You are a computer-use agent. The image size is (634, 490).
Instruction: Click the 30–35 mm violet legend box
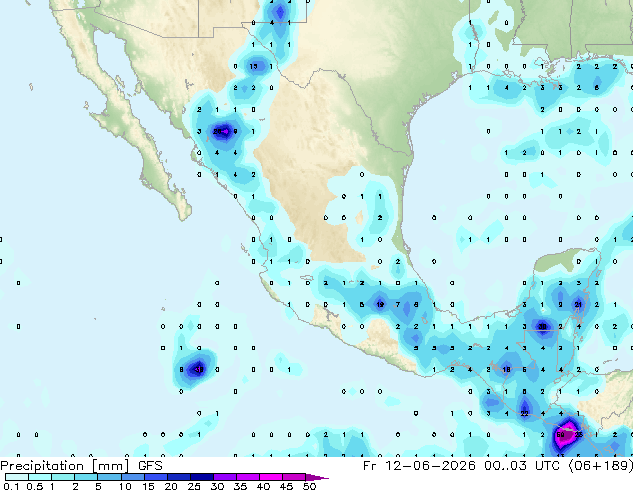tap(224, 477)
